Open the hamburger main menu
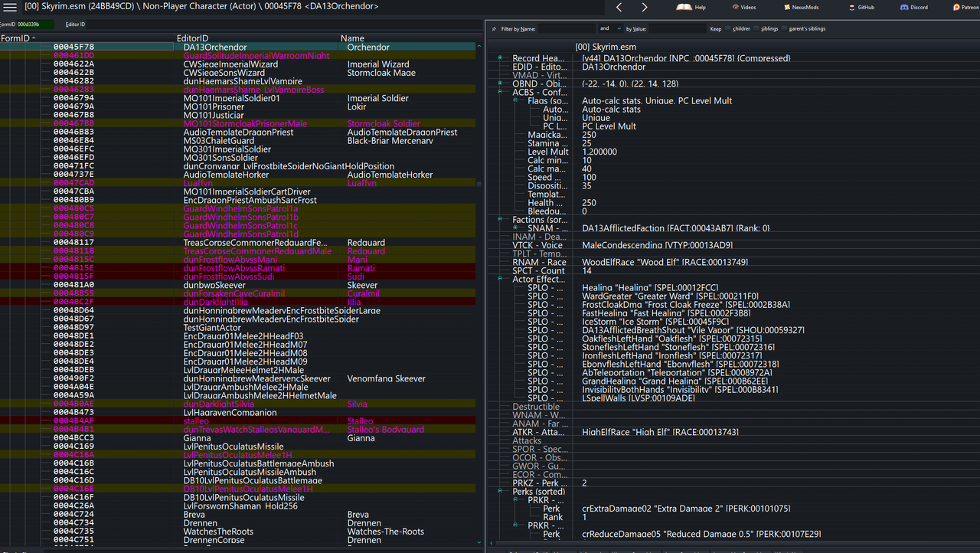 [10, 7]
